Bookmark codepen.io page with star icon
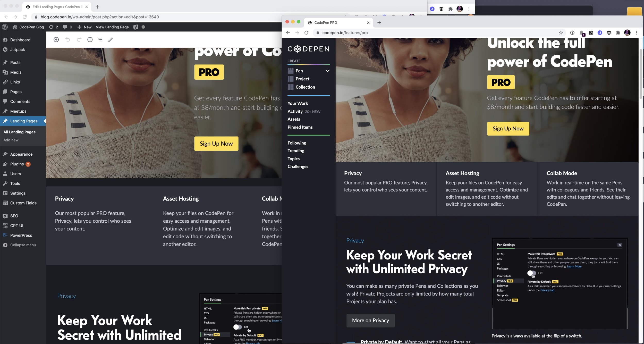This screenshot has height=344, width=644. pyautogui.click(x=561, y=33)
